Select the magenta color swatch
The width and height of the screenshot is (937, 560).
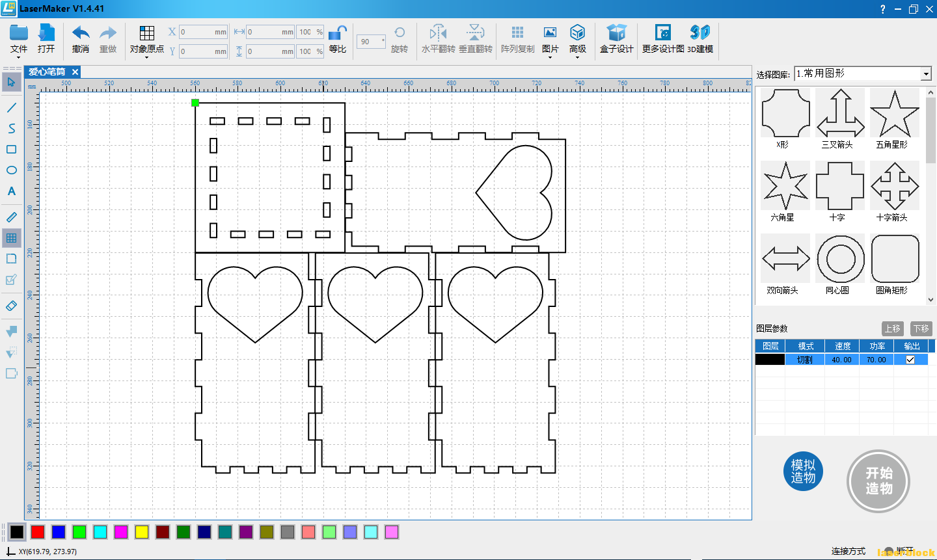[121, 532]
